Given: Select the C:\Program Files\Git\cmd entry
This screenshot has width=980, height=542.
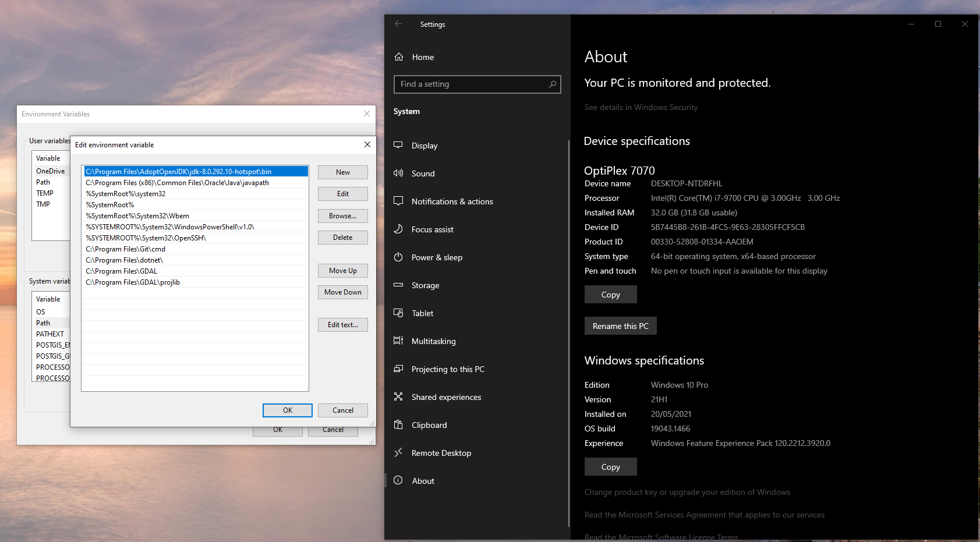Looking at the screenshot, I should 196,249.
